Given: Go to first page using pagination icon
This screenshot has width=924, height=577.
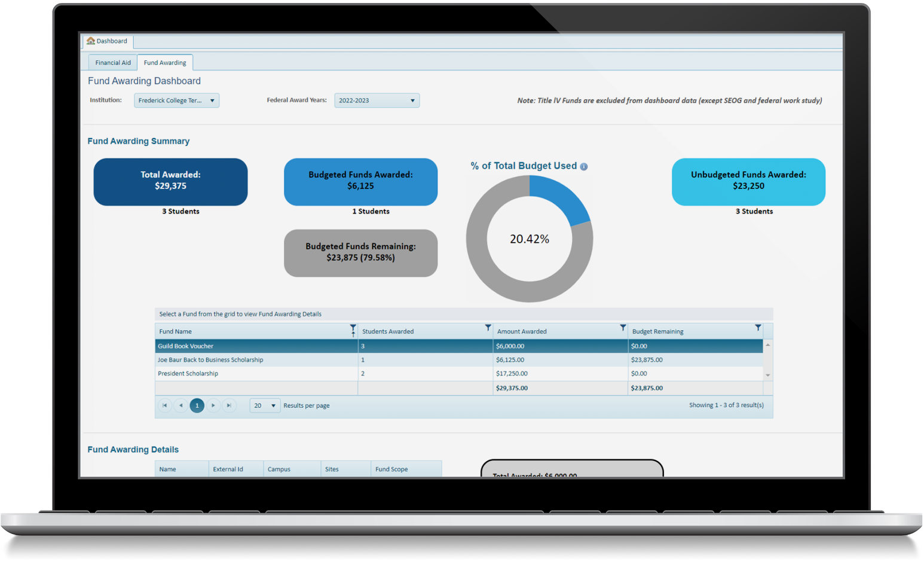Looking at the screenshot, I should click(165, 405).
